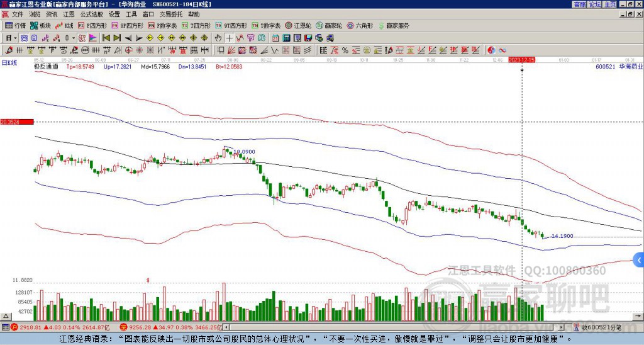Open the 江恩 menu
Image resolution: width=644 pixels, height=345 pixels.
pyautogui.click(x=69, y=14)
